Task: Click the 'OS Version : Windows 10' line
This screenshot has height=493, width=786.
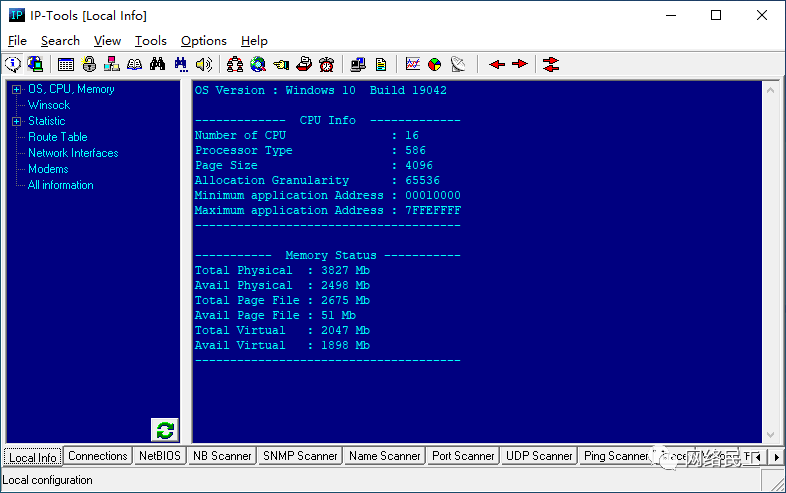Action: click(x=321, y=91)
